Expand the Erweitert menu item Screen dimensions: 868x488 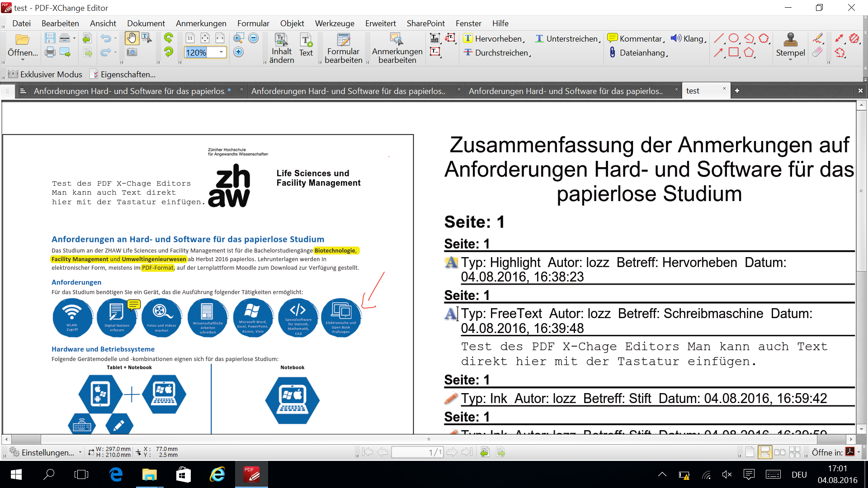tap(380, 23)
